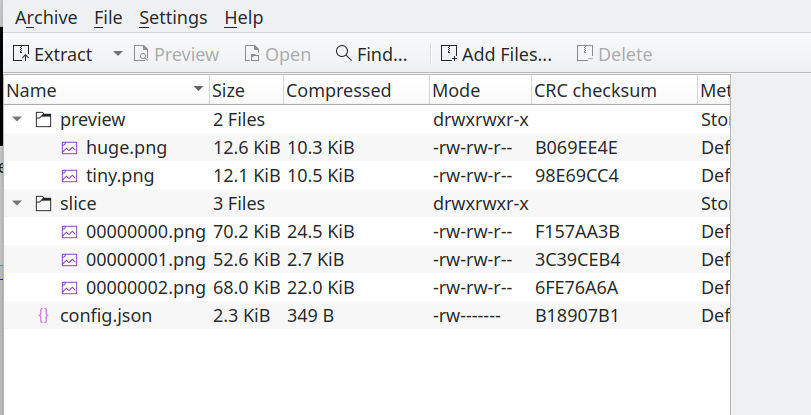The width and height of the screenshot is (811, 415).
Task: Open the Archive menu
Action: (47, 18)
